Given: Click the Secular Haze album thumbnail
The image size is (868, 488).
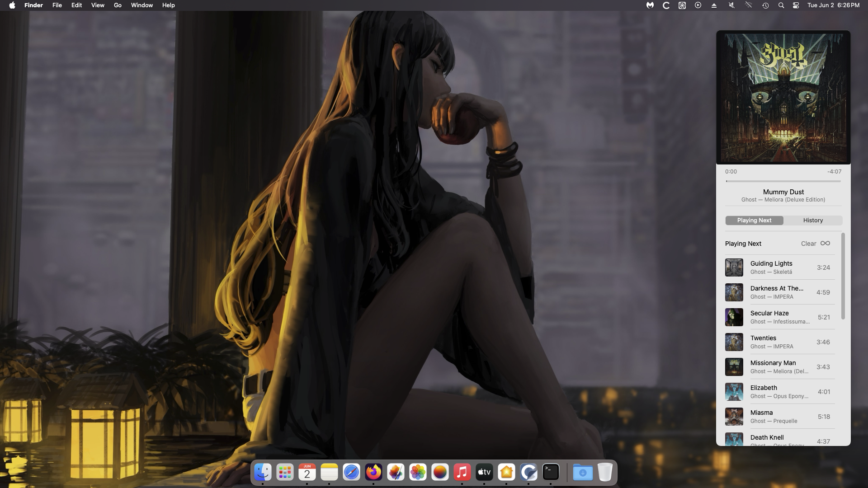Looking at the screenshot, I should (734, 317).
